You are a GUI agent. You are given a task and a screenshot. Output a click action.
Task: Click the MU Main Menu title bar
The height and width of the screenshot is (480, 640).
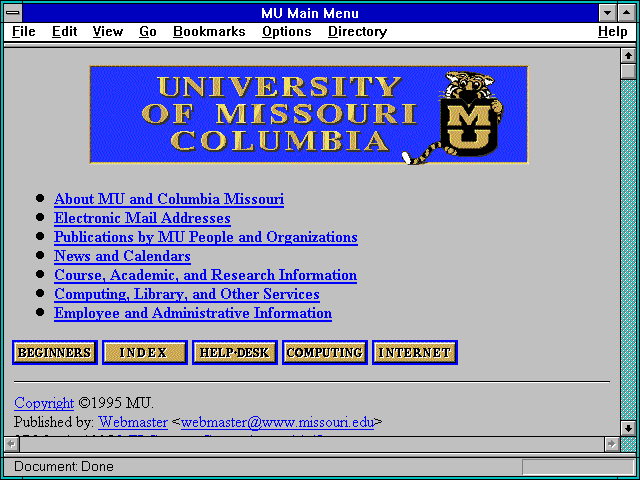coord(310,13)
